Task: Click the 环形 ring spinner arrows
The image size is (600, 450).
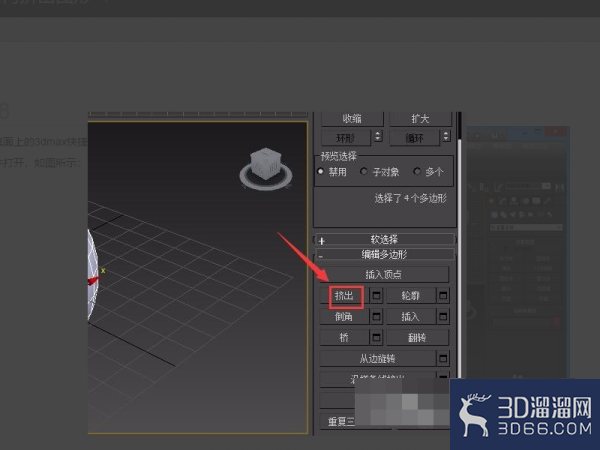Action: [378, 136]
